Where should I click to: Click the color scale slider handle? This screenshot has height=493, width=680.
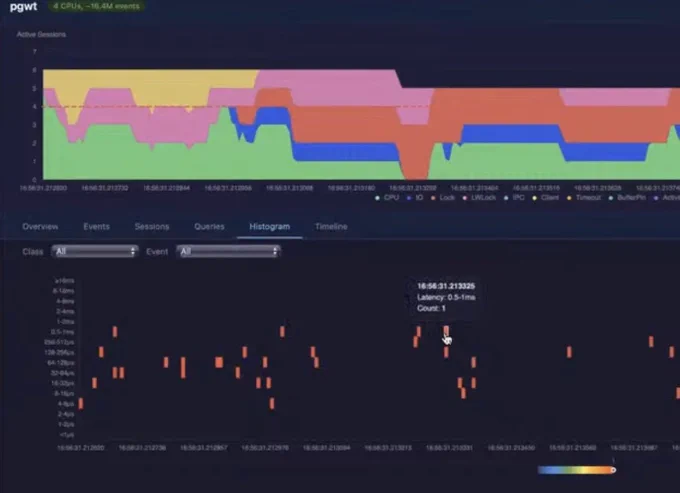[613, 470]
